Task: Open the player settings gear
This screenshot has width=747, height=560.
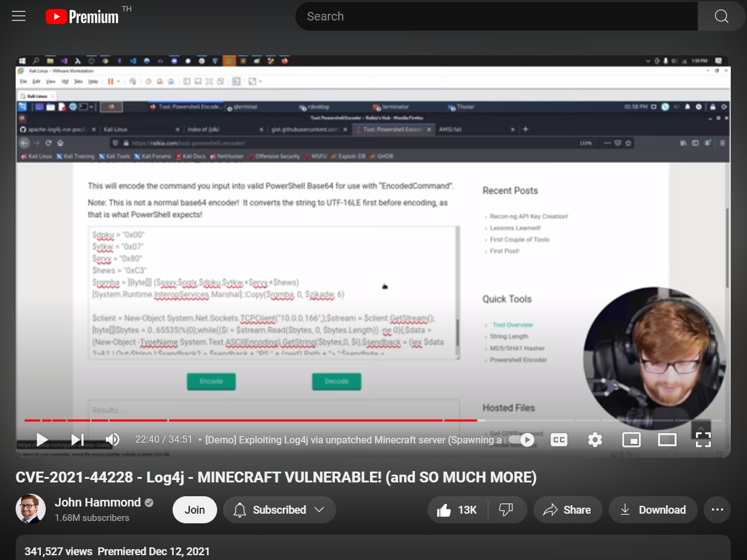Action: point(595,440)
